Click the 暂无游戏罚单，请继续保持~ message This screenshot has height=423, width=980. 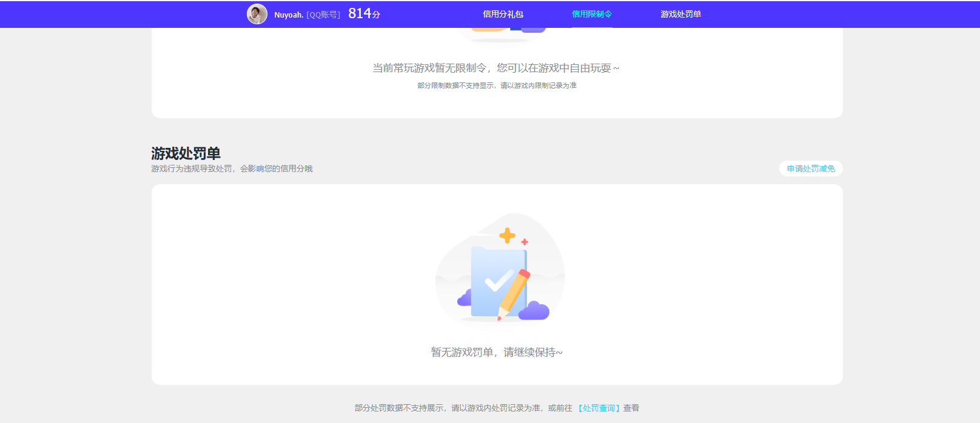(x=497, y=352)
